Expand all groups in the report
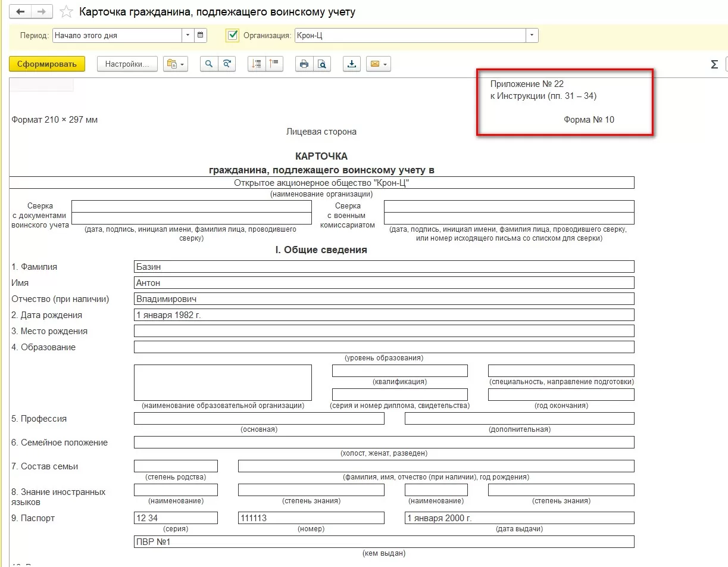728x567 pixels. point(257,64)
